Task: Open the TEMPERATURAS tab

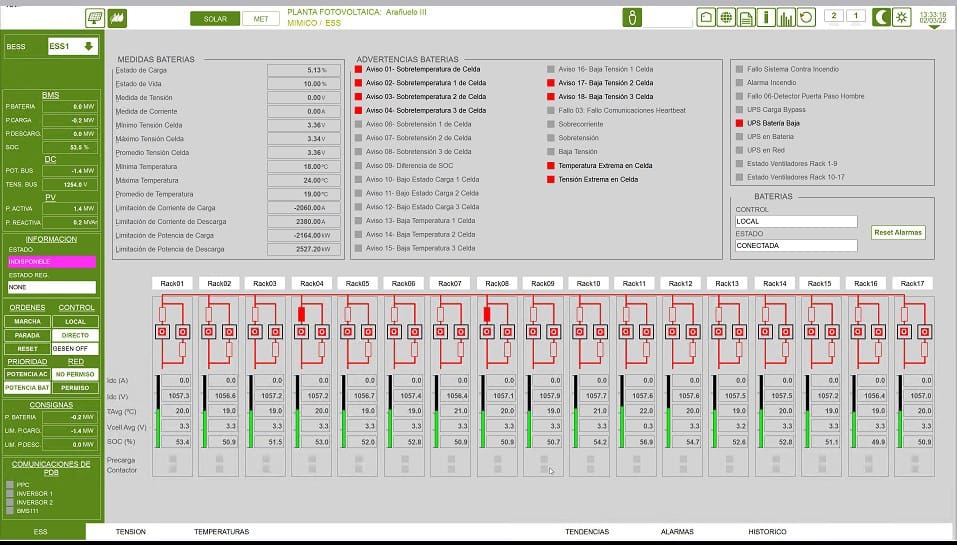Action: pos(221,532)
